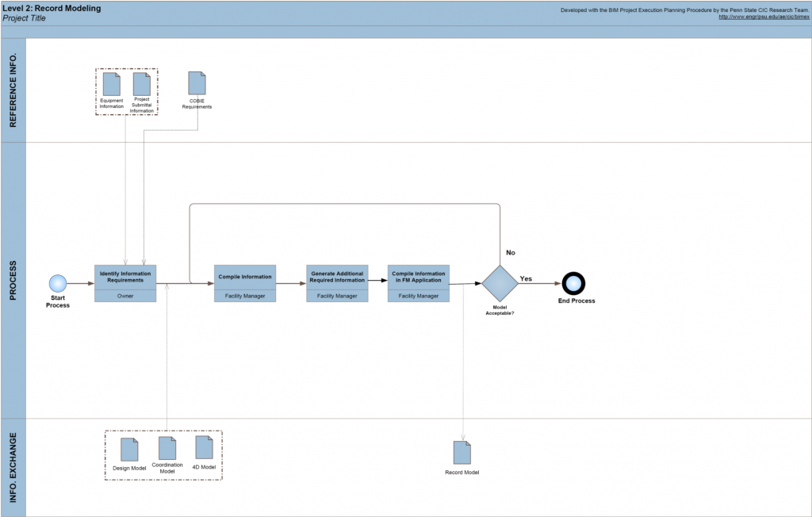Click the End Process circle
812x517 pixels.
point(573,283)
